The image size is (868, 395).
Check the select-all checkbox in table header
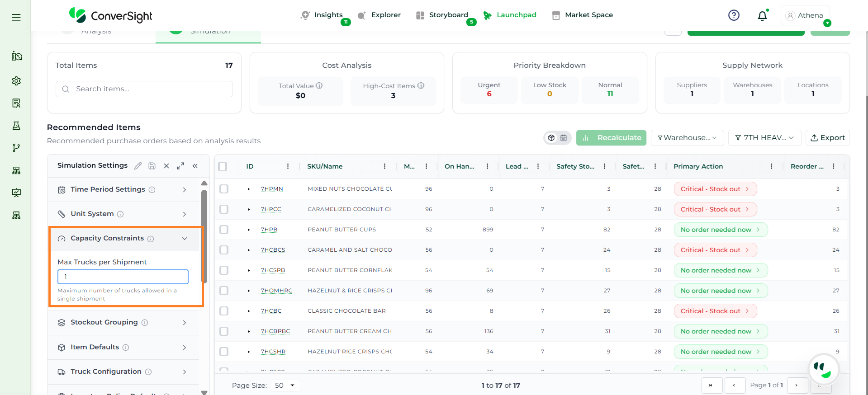click(x=223, y=166)
